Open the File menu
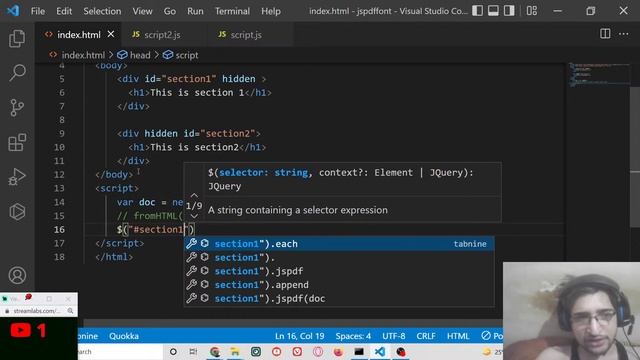This screenshot has width=640, height=360. click(38, 11)
